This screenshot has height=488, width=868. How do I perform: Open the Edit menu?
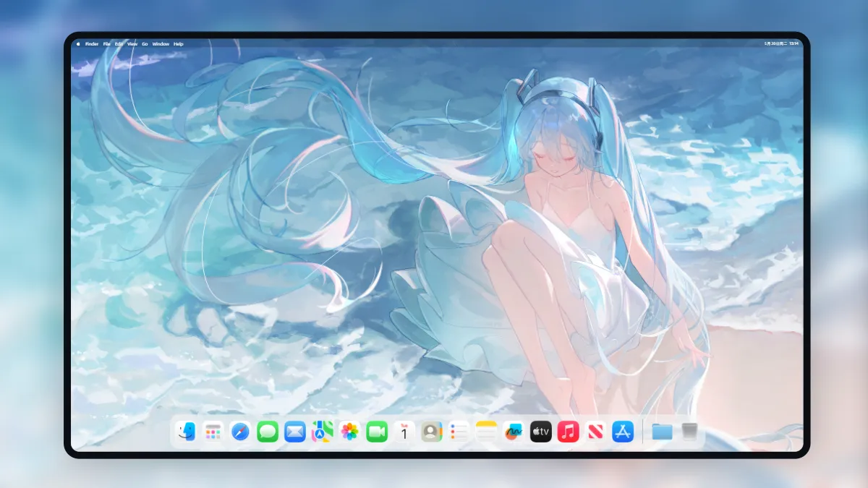[119, 44]
